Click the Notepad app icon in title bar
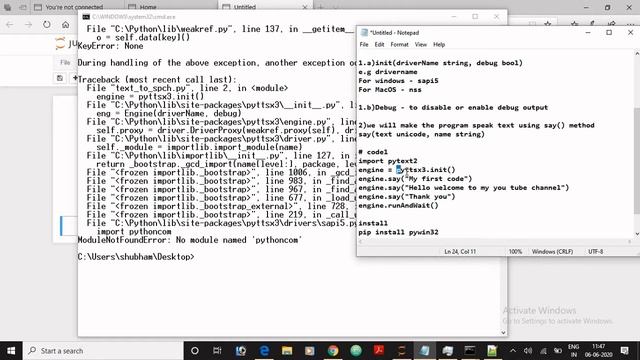 (364, 33)
